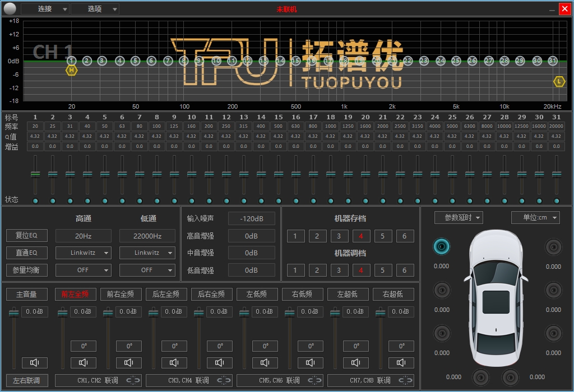This screenshot has height=392, width=574.
Task: Toggle the status dot for EQ band 24
Action: [x=435, y=200]
